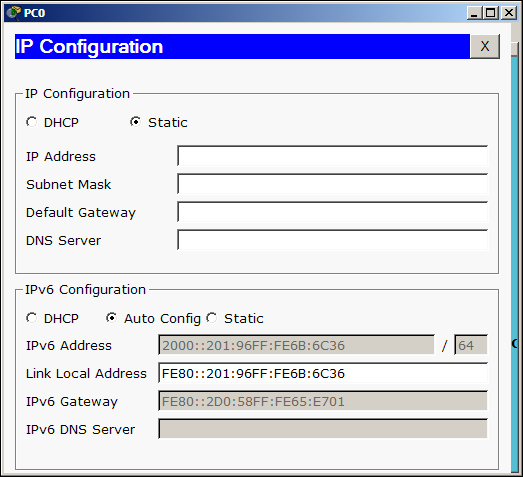
Task: Select the IPv6 Auto Config option
Action: [111, 318]
